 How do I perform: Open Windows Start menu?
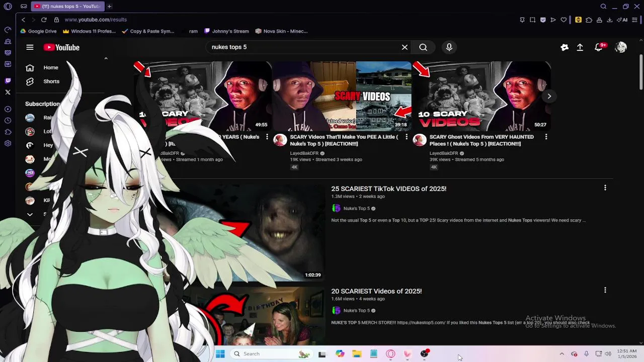(220, 354)
